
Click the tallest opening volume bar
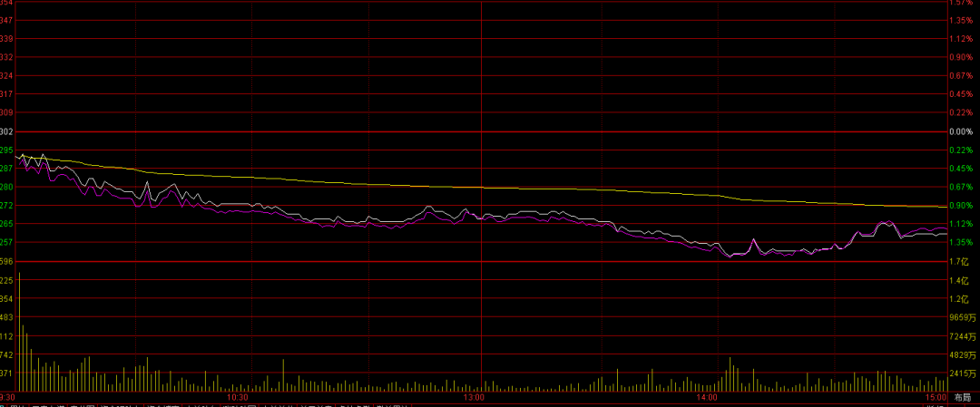click(19, 326)
